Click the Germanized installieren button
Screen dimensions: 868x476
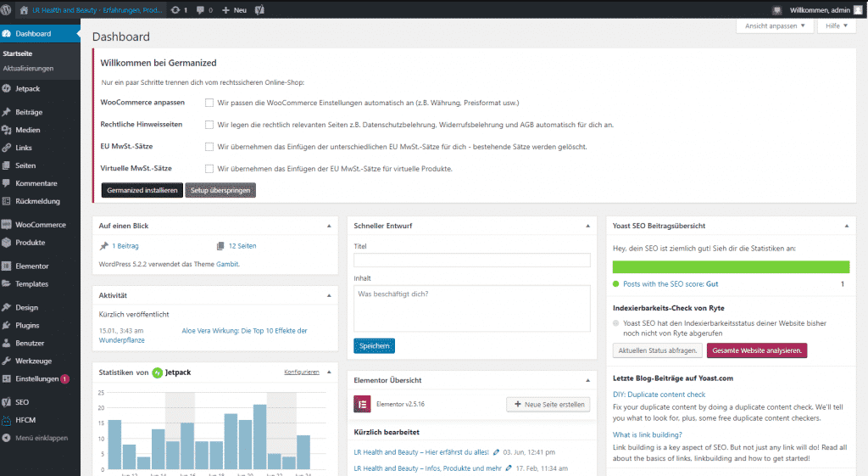click(x=142, y=190)
